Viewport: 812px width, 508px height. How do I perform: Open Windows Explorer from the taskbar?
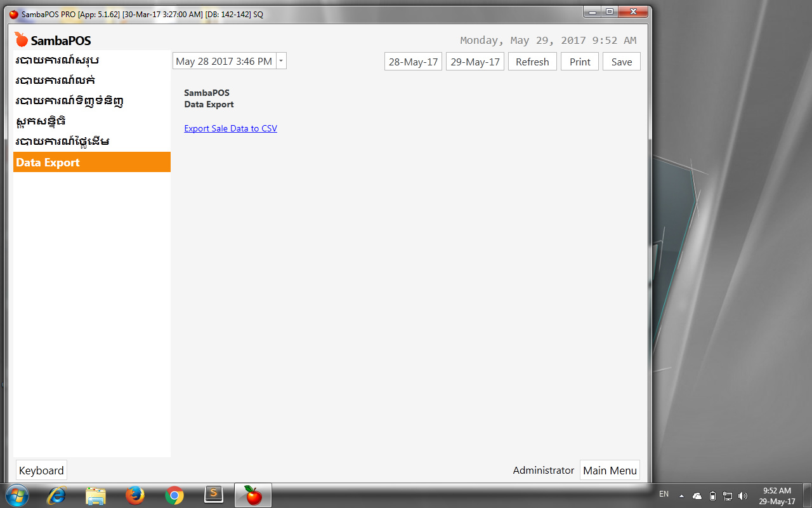[x=96, y=495]
